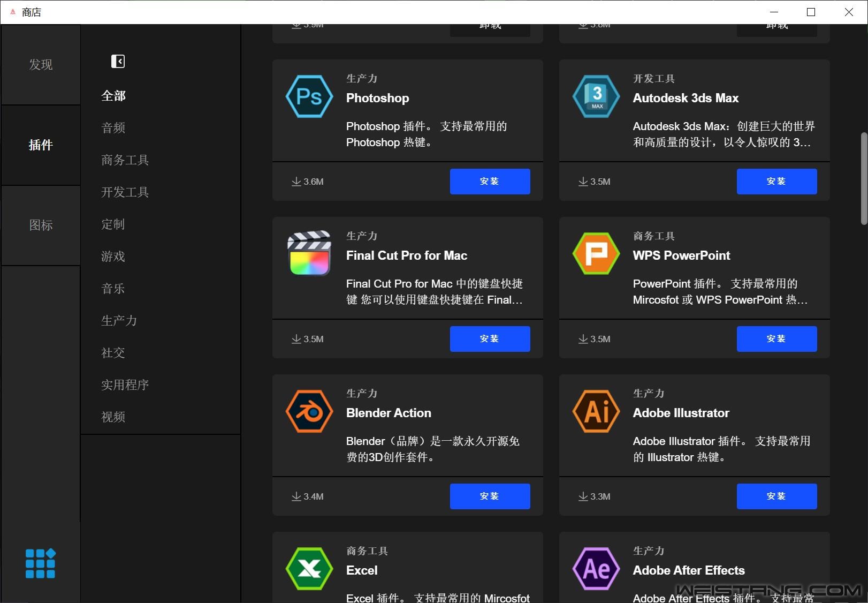The width and height of the screenshot is (868, 603).
Task: Install the Photoshop plugin
Action: [x=490, y=182]
